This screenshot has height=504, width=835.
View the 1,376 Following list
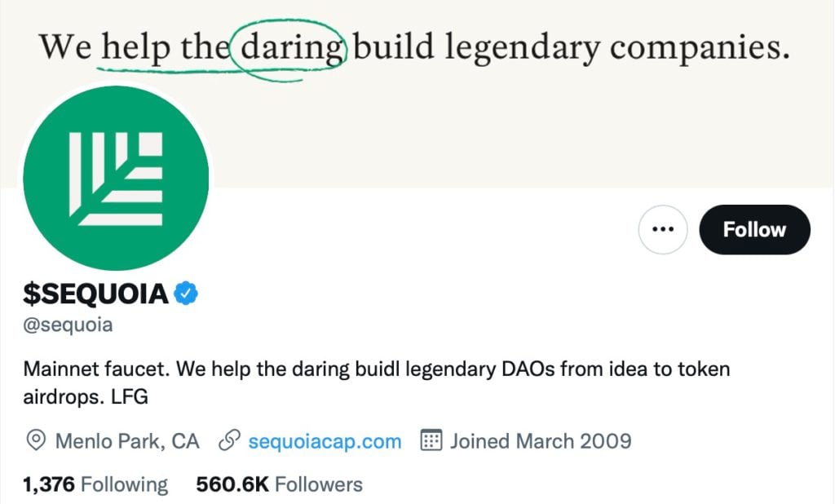click(95, 484)
